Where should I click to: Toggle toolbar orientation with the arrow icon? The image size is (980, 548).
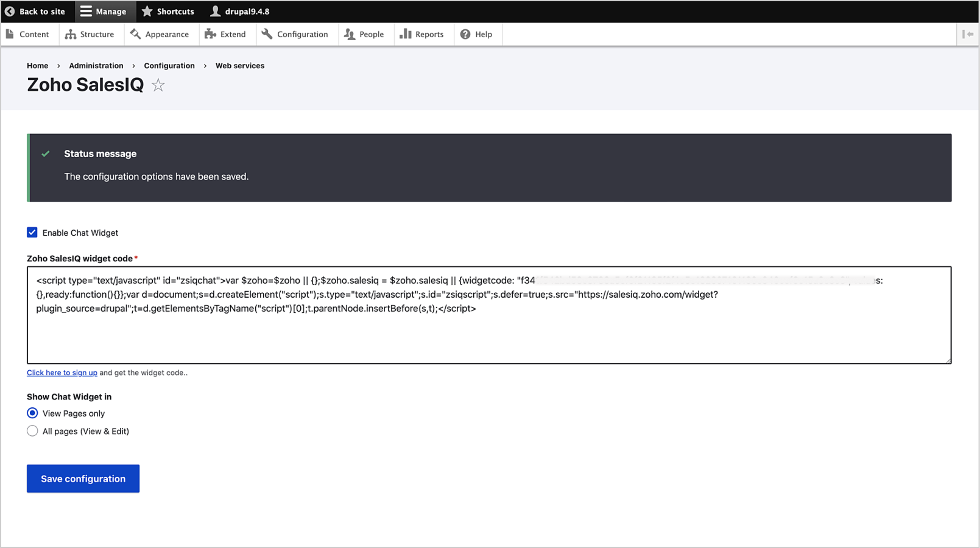[968, 34]
